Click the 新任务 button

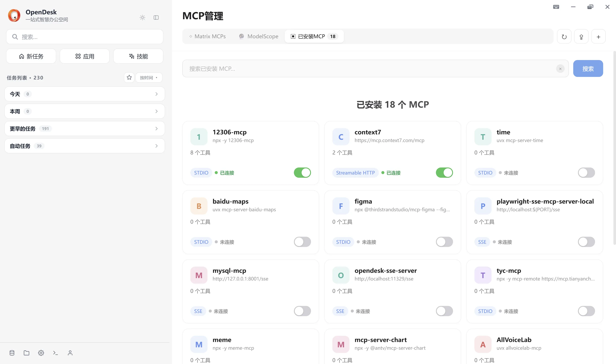[x=31, y=56]
